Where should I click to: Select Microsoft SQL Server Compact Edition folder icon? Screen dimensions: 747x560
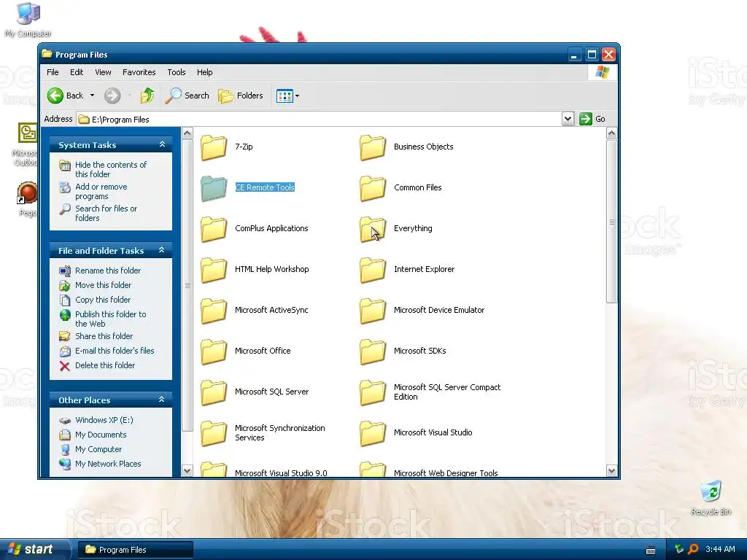click(x=373, y=392)
